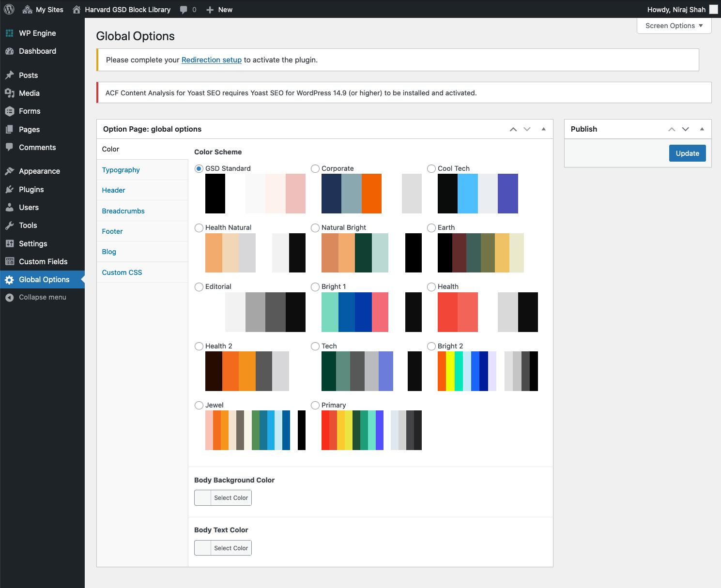Select the Plugins sidebar icon
Viewport: 721px width, 588px height.
coord(11,189)
